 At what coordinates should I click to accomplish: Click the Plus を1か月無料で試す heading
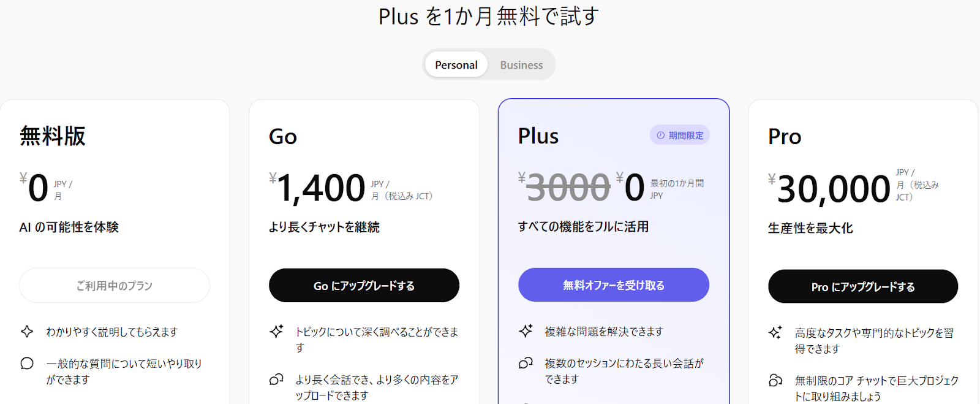[489, 17]
